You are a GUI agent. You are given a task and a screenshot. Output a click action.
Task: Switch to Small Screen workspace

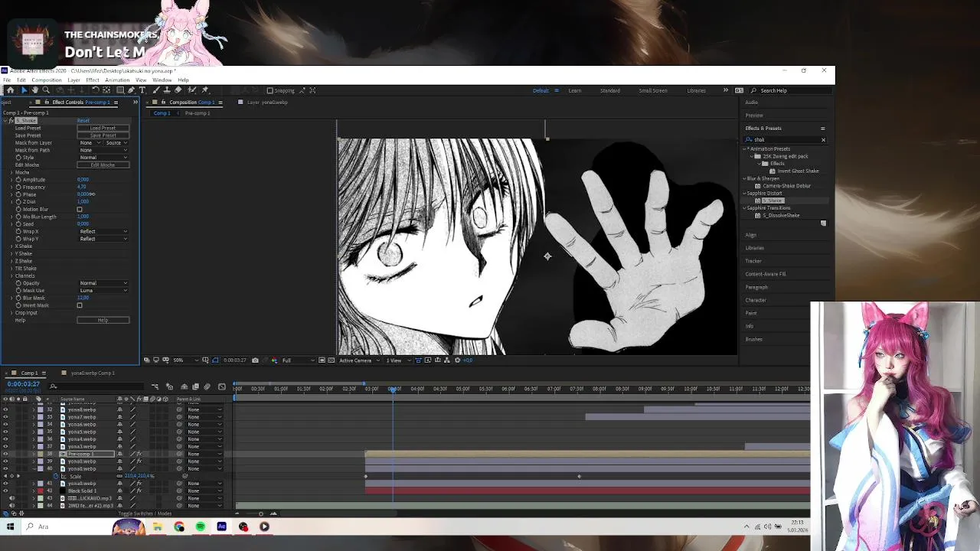coord(653,90)
